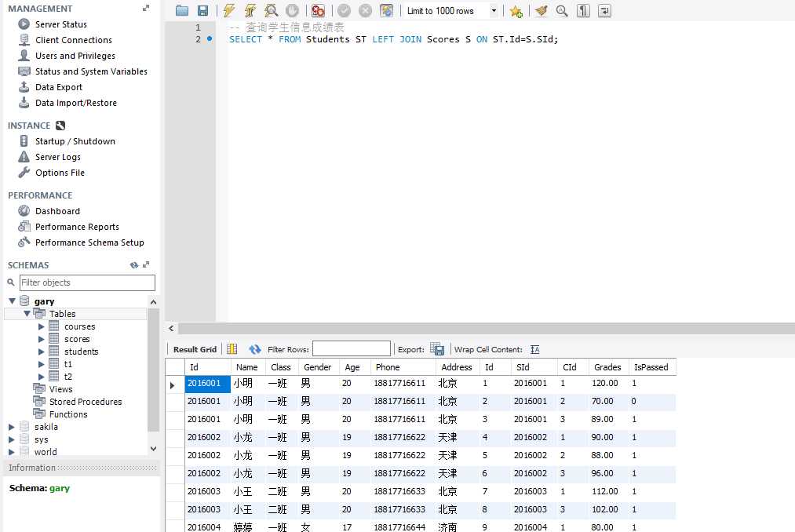Click the Commit checkmark icon

[345, 11]
